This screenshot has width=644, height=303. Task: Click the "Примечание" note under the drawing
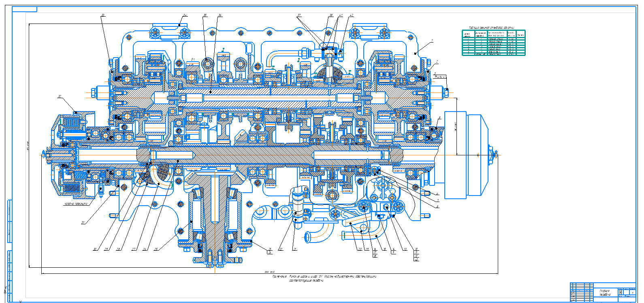click(324, 278)
